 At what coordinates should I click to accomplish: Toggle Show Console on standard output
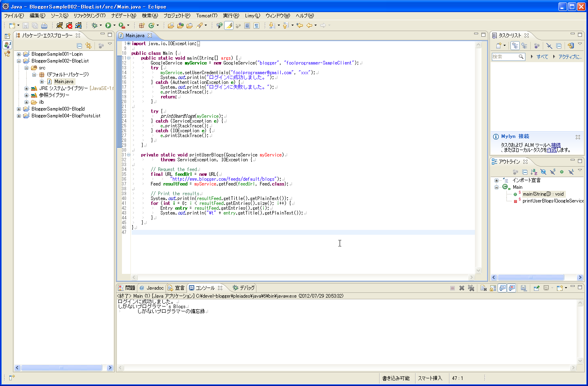502,288
